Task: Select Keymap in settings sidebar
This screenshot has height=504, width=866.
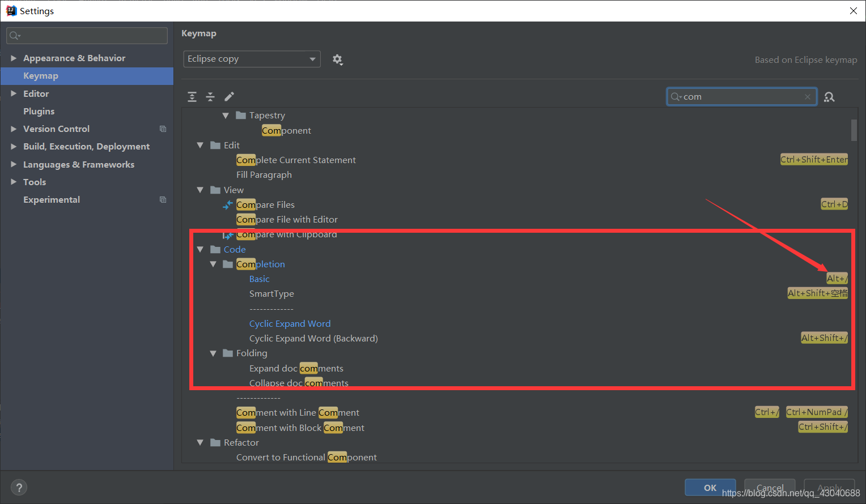Action: (87, 76)
